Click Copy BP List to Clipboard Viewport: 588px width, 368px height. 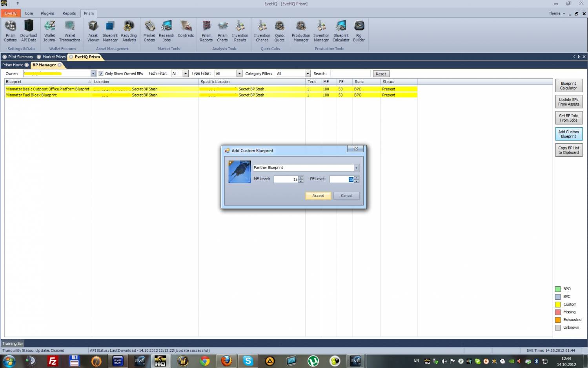[568, 150]
